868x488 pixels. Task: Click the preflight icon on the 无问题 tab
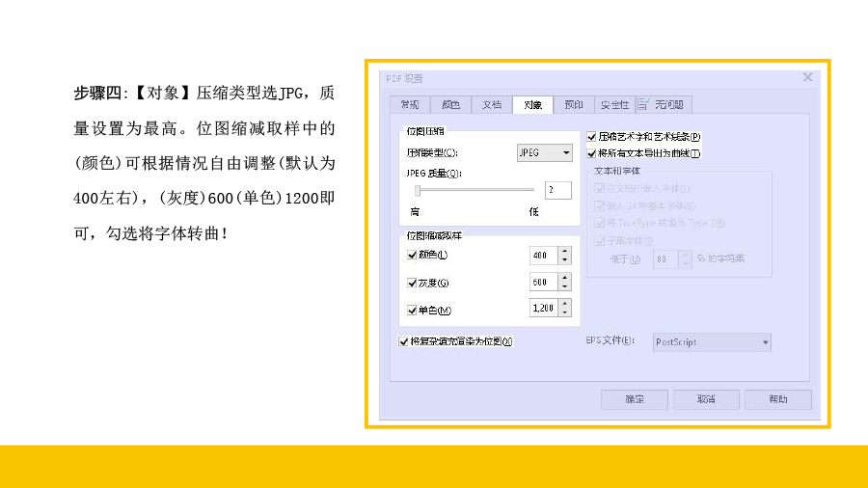pyautogui.click(x=642, y=104)
